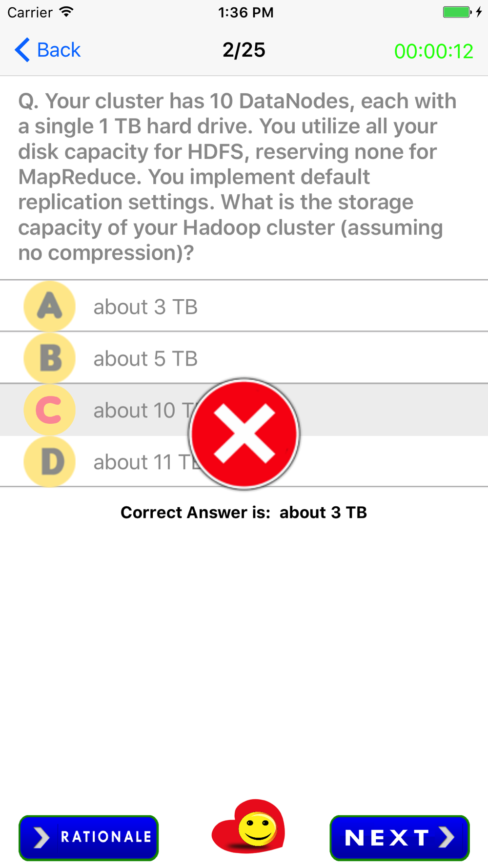
Task: Tap the 'about 10 T' answer text
Action: [144, 411]
